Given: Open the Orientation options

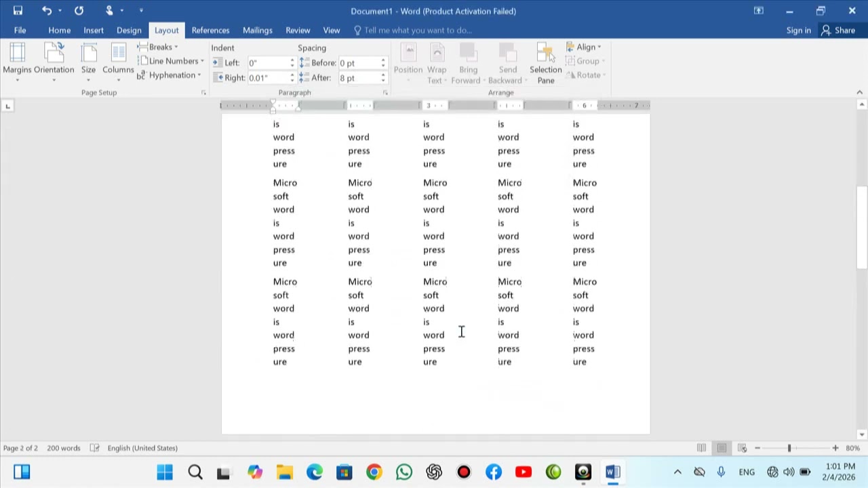Looking at the screenshot, I should 54,62.
